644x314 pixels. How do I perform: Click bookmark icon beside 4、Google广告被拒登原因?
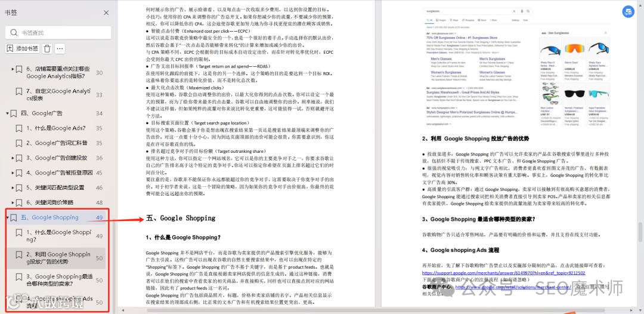[19, 173]
